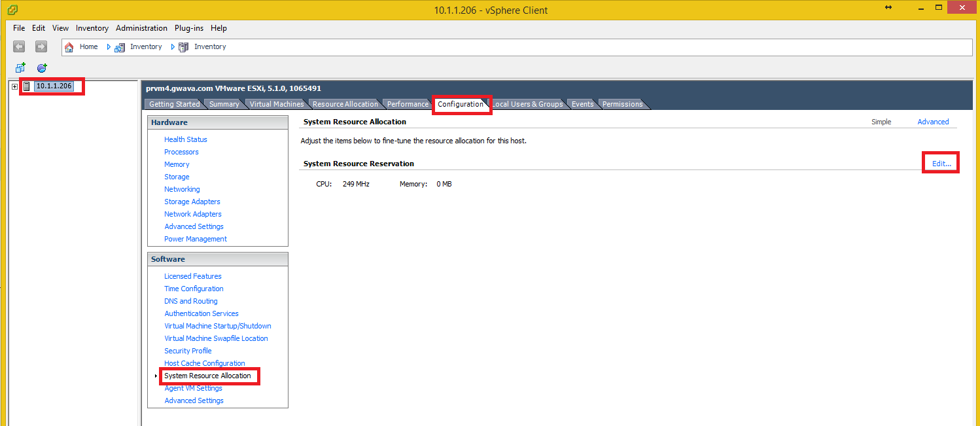The width and height of the screenshot is (980, 426).
Task: Open Virtual Machine Startup/Shutdown link
Action: [218, 326]
